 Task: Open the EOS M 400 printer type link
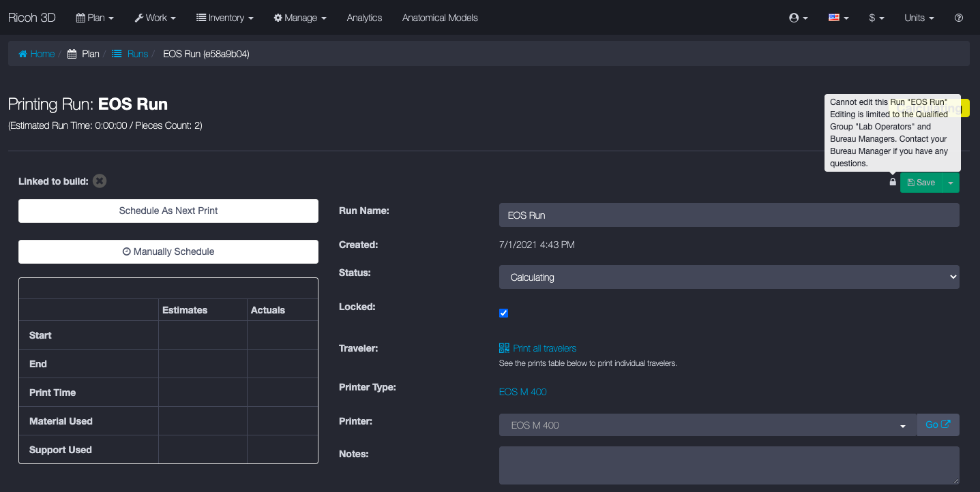522,392
